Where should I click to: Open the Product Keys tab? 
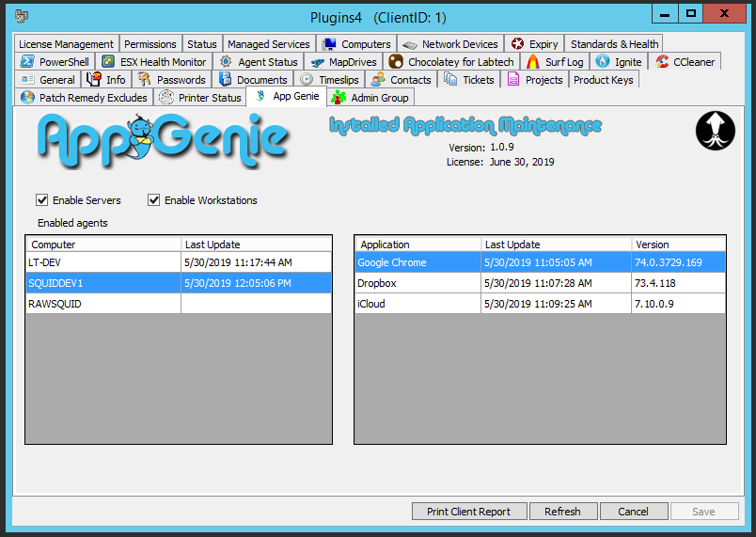(604, 80)
